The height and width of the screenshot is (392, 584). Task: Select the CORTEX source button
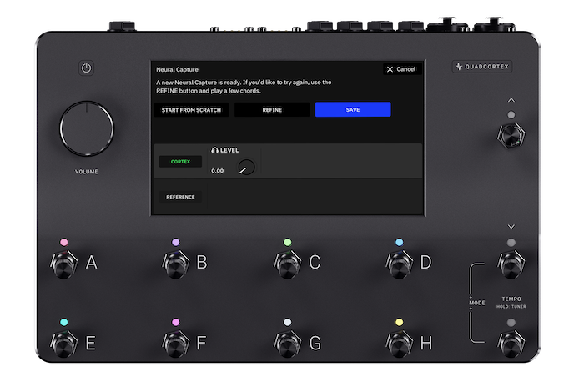tap(181, 162)
